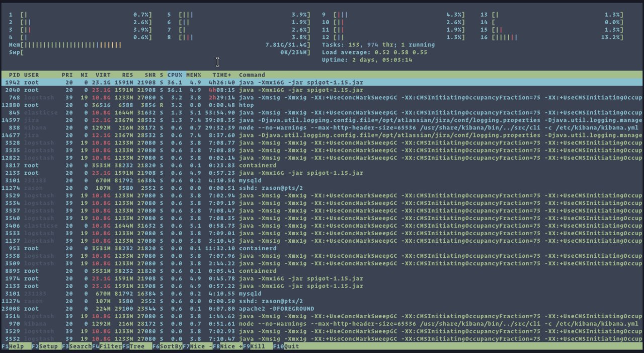Click F10 Quit to exit htop

tap(286, 346)
